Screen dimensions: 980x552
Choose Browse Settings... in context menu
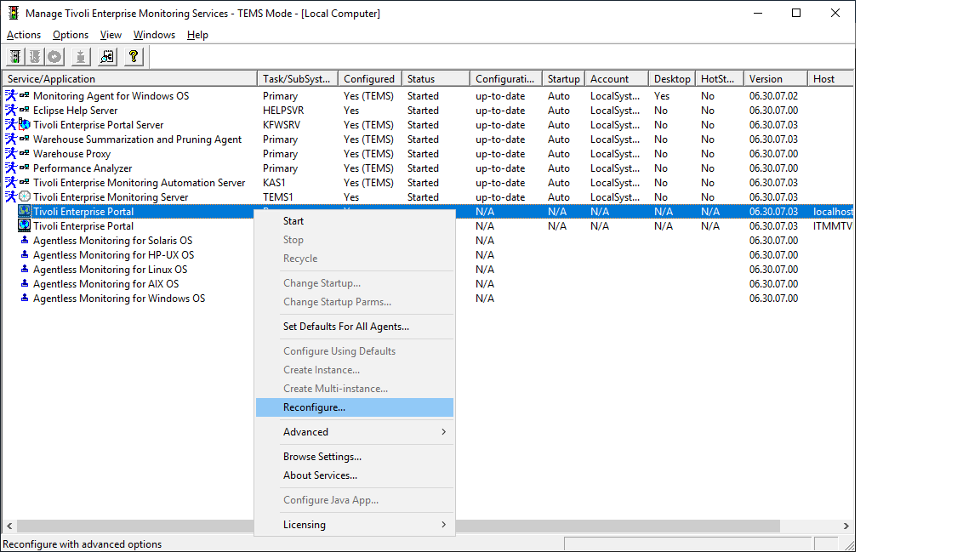pyautogui.click(x=355, y=457)
